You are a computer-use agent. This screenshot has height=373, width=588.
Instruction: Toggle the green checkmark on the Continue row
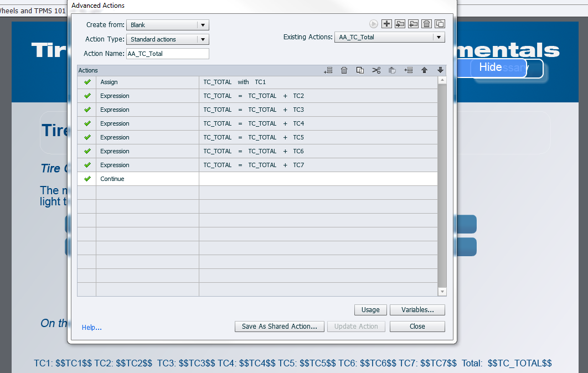87,179
